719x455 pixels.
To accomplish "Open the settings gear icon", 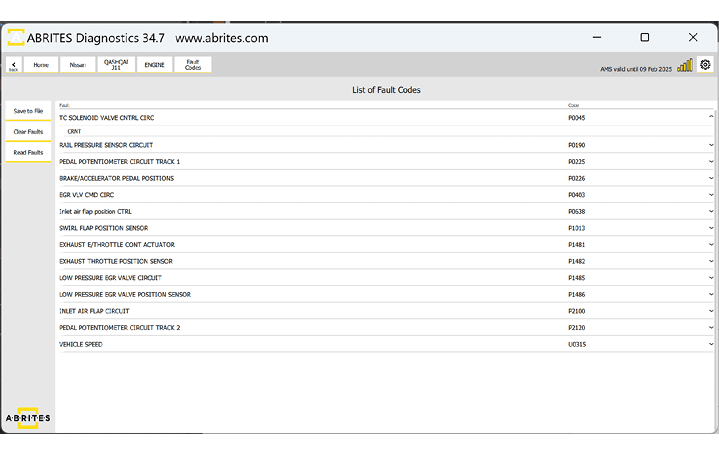I will click(x=705, y=65).
